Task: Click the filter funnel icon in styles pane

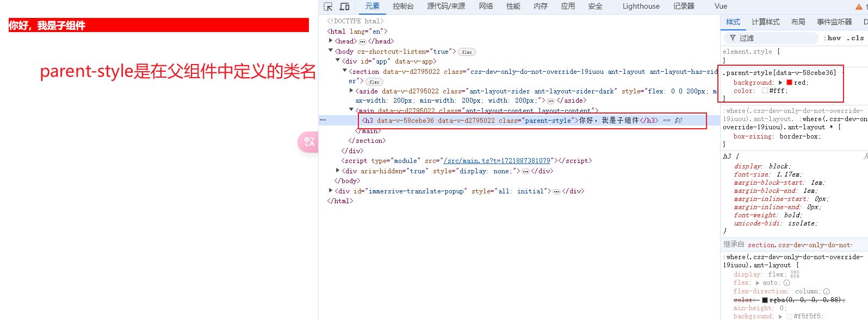Action: click(733, 38)
